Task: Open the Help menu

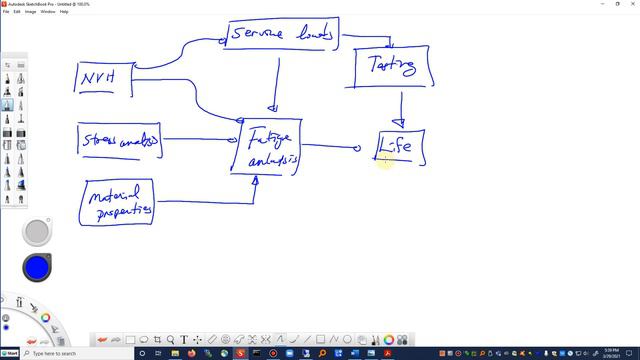Action: [64, 12]
